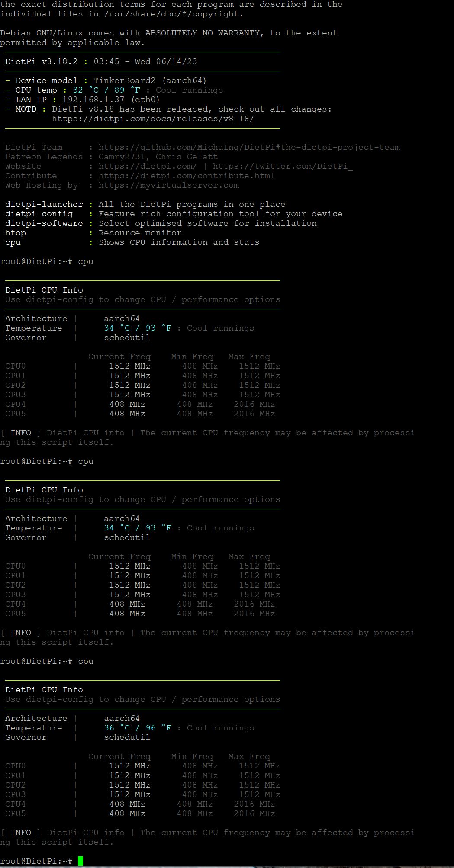Select 'TinkerBoard2 (aarch64)' device model text
454x868 pixels.
point(150,80)
